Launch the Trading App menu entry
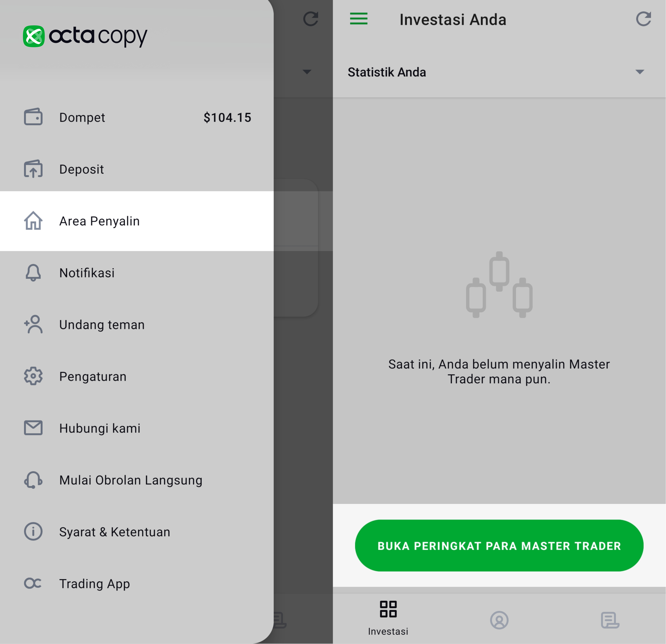The image size is (666, 644). pyautogui.click(x=137, y=583)
